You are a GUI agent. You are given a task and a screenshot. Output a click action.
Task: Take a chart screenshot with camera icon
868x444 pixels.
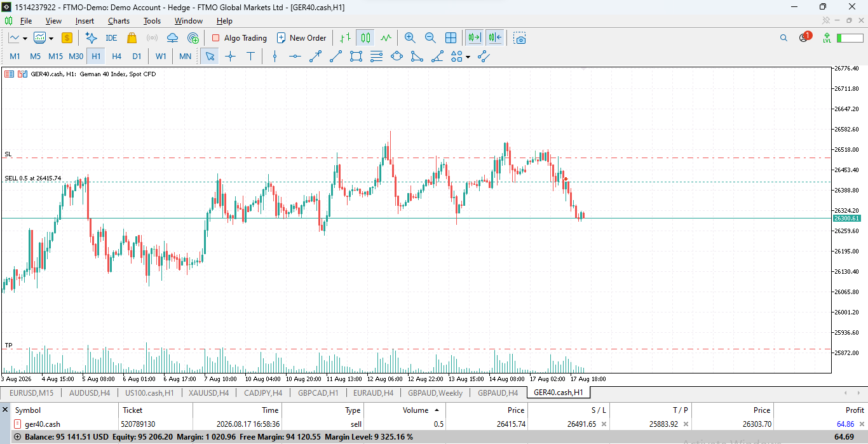[520, 38]
